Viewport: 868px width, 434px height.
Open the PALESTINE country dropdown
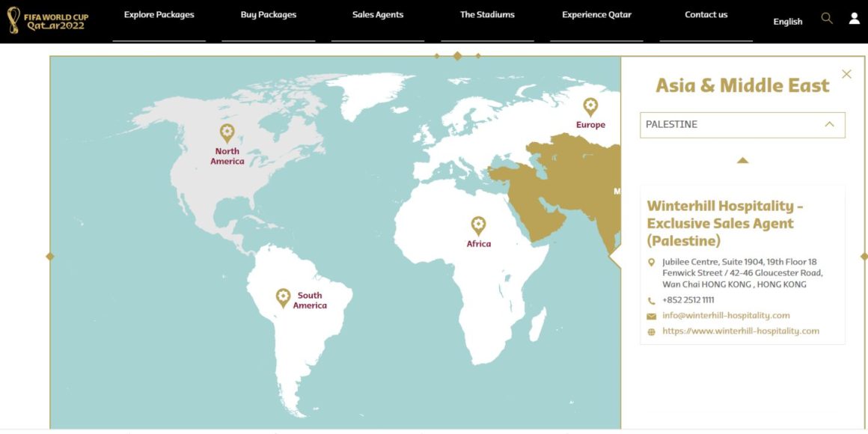[742, 125]
